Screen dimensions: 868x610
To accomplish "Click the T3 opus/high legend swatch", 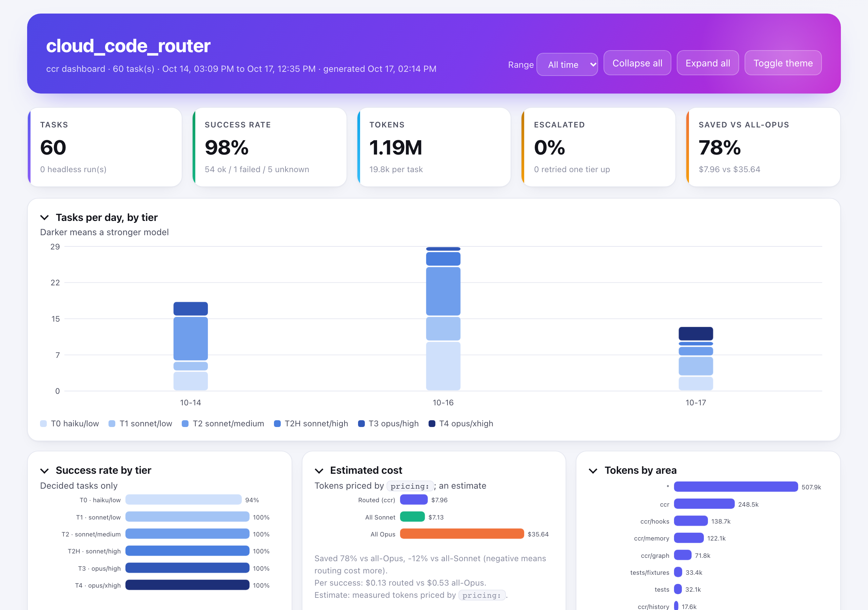I will 361,423.
